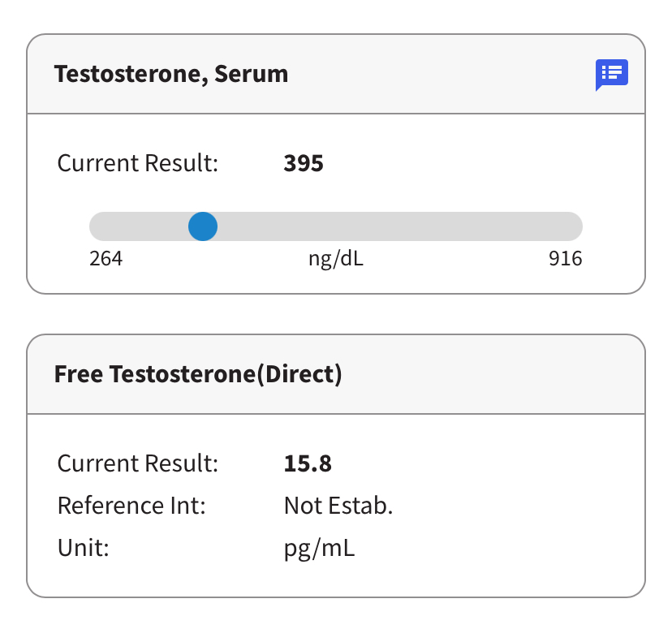Click the 15.8 result value
This screenshot has height=629, width=672.
coord(308,463)
